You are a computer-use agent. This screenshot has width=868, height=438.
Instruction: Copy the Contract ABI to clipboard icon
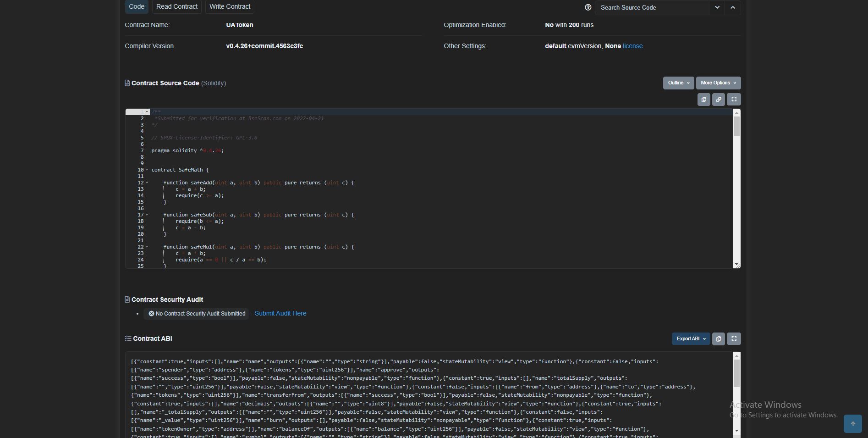pyautogui.click(x=719, y=339)
